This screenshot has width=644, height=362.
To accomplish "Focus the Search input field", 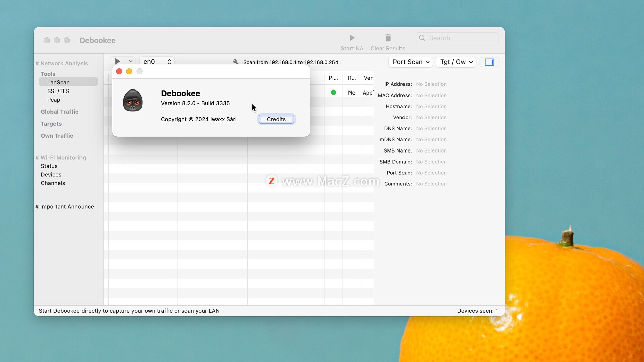I will 458,38.
